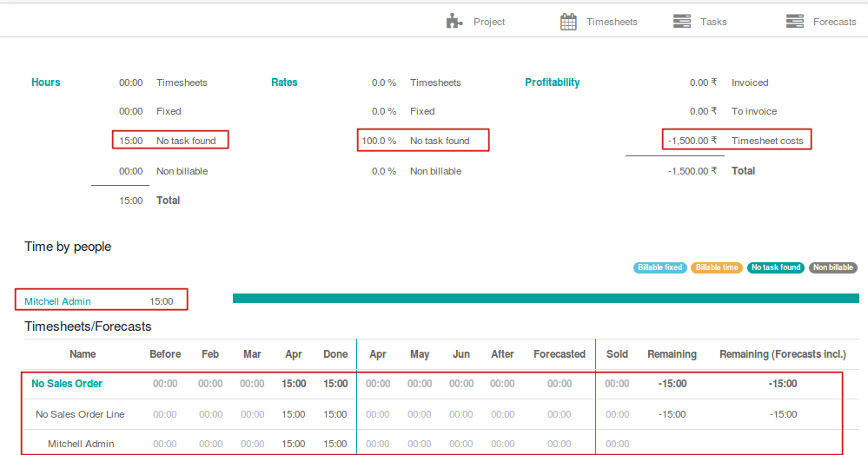868x455 pixels.
Task: Click the No Sales Order Line row name
Action: click(80, 414)
